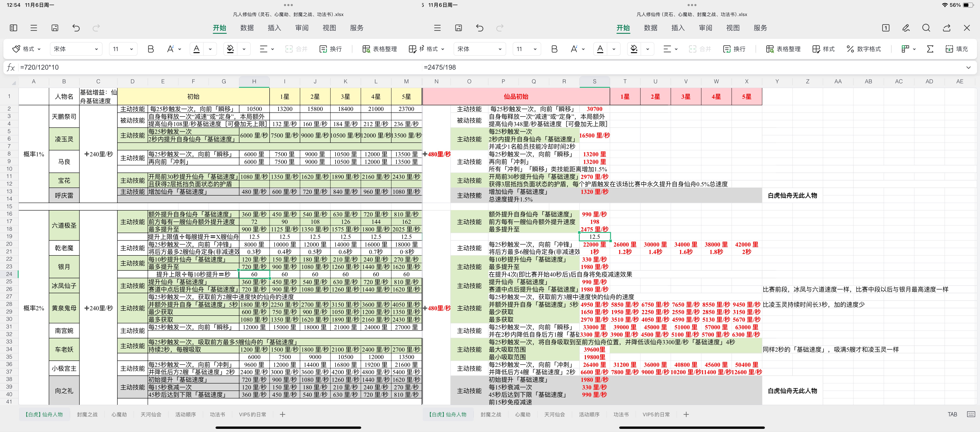Switch to 视图 tab in right window

[x=733, y=28]
